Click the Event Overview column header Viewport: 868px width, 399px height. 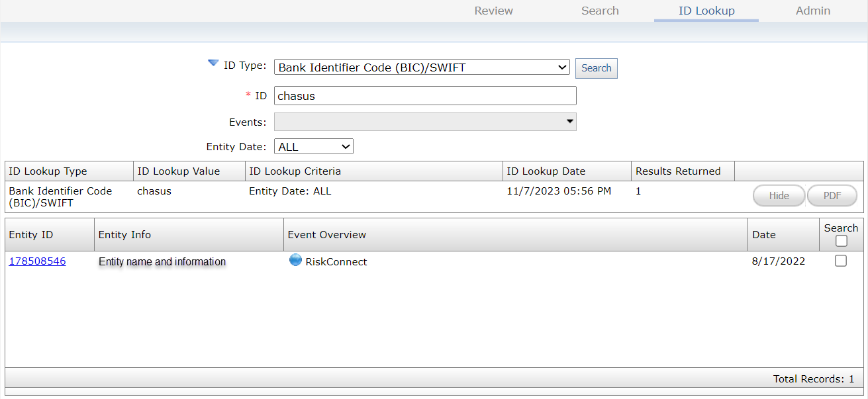click(x=325, y=235)
